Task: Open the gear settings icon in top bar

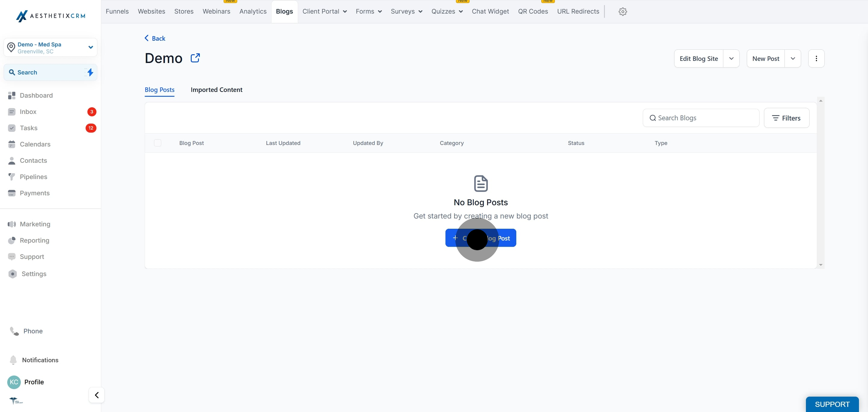Action: click(x=622, y=11)
